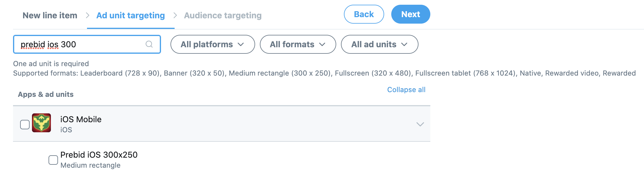Collapse the iOS Mobile row chevron
This screenshot has height=173, width=644.
[x=420, y=124]
